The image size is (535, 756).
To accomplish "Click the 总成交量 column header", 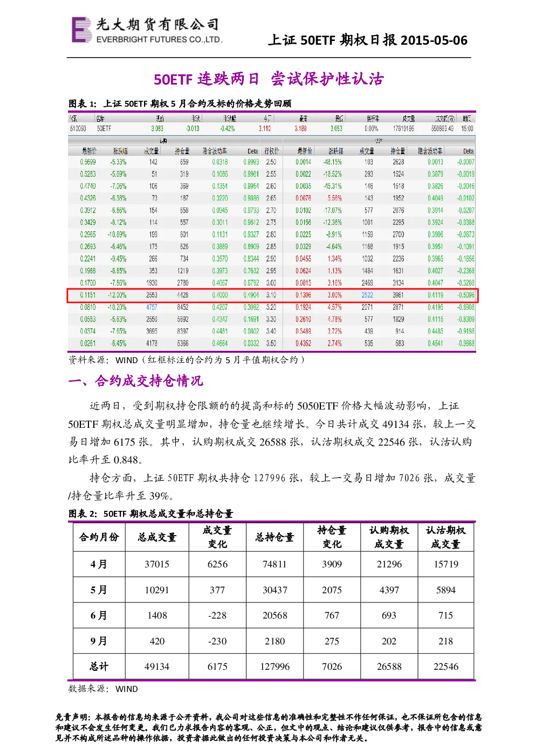I will [x=157, y=537].
